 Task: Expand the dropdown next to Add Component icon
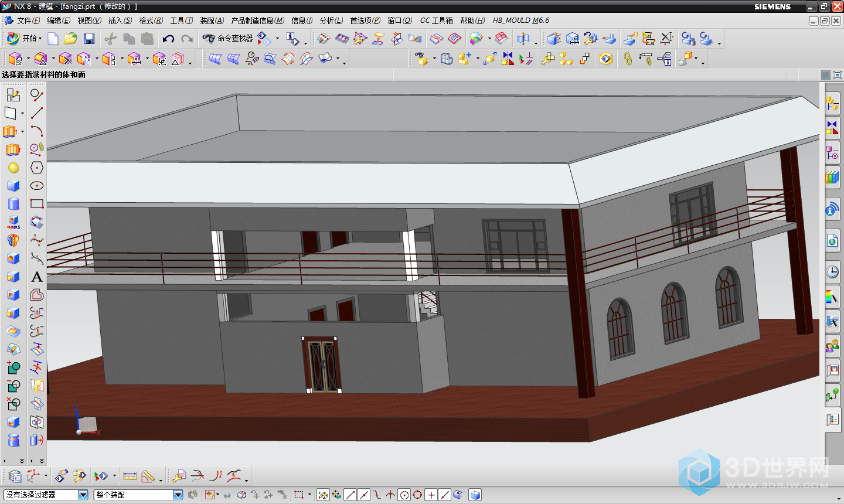[477, 59]
